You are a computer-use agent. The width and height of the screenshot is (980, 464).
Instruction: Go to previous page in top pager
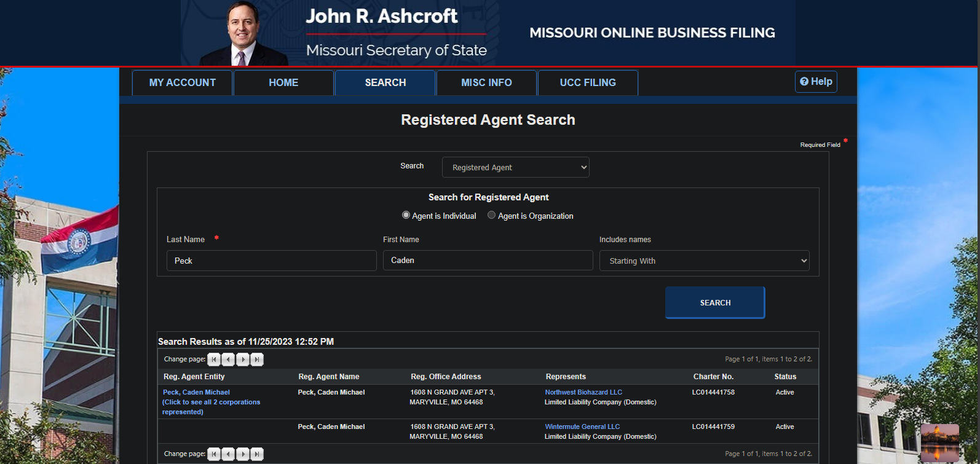[x=228, y=360]
